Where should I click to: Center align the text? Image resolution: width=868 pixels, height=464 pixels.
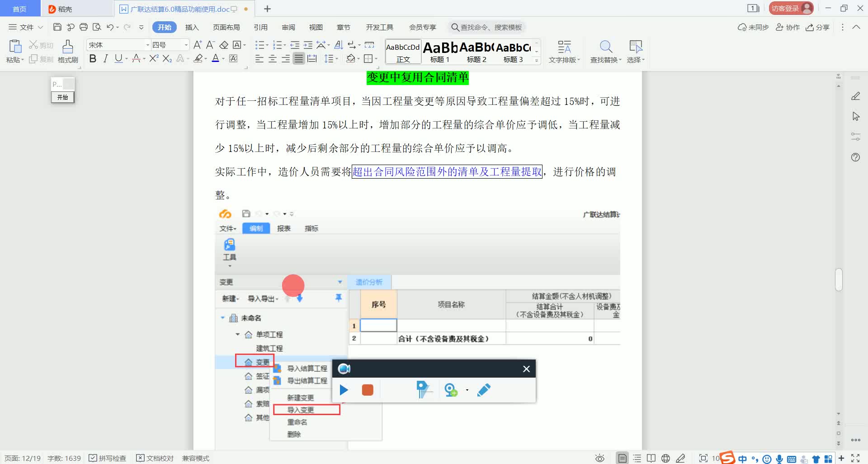click(273, 58)
